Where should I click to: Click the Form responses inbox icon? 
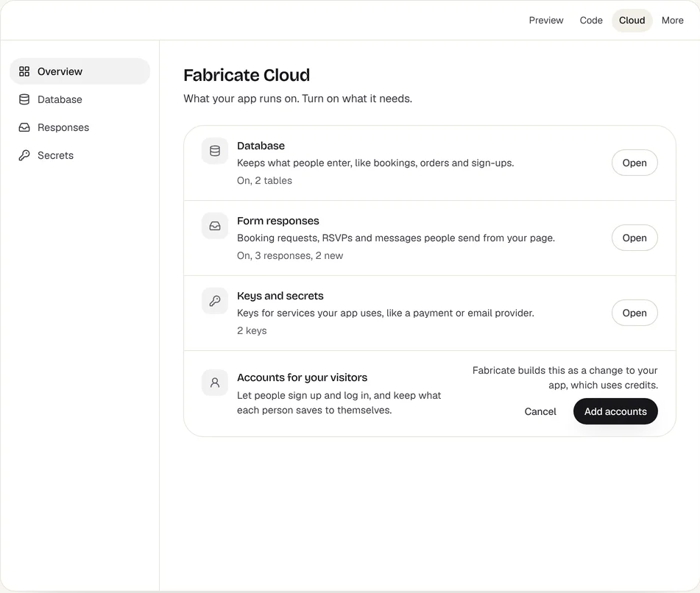215,226
